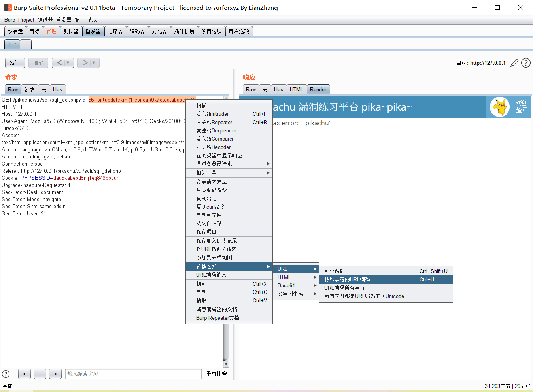Select 发送给Comparer menu entry
The height and width of the screenshot is (392, 533).
click(229, 139)
